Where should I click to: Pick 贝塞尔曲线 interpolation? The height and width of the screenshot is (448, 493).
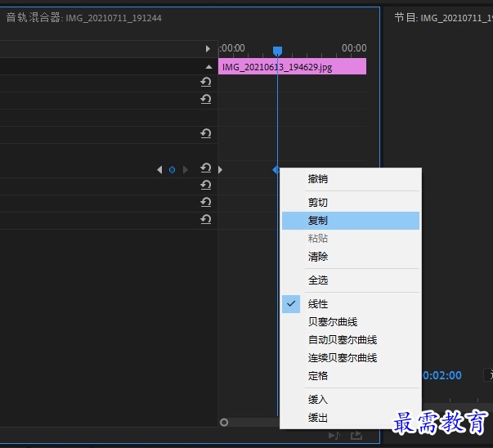tap(351, 322)
